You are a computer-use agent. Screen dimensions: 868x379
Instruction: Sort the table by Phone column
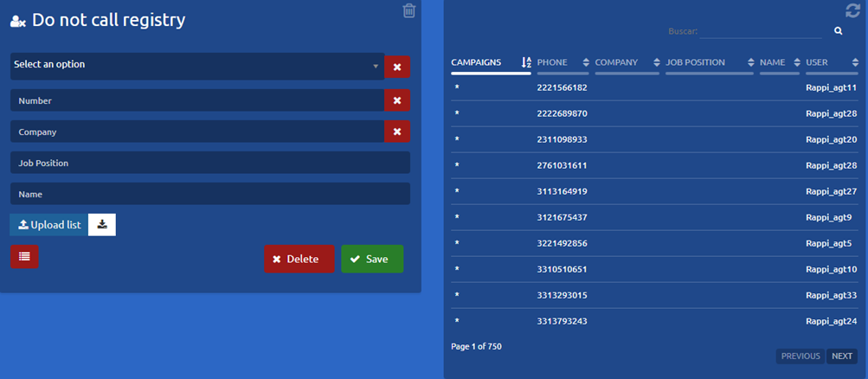563,62
